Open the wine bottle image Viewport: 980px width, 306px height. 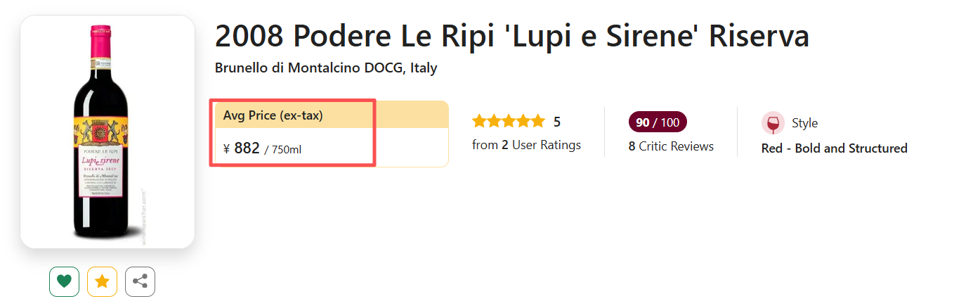(107, 132)
